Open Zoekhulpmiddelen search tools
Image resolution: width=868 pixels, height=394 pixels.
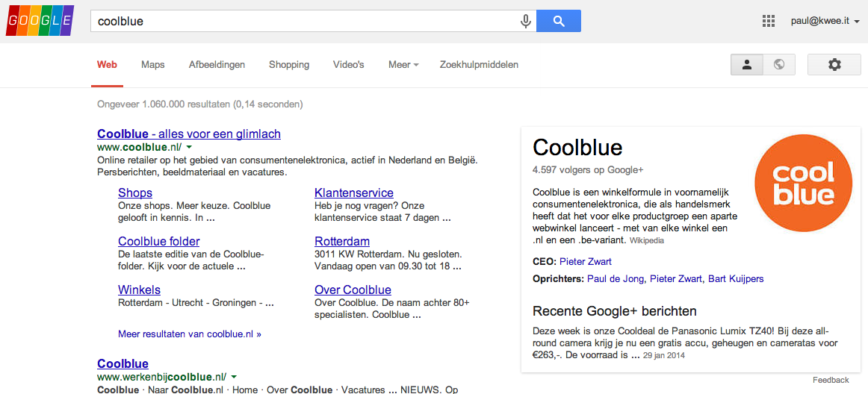click(x=479, y=65)
